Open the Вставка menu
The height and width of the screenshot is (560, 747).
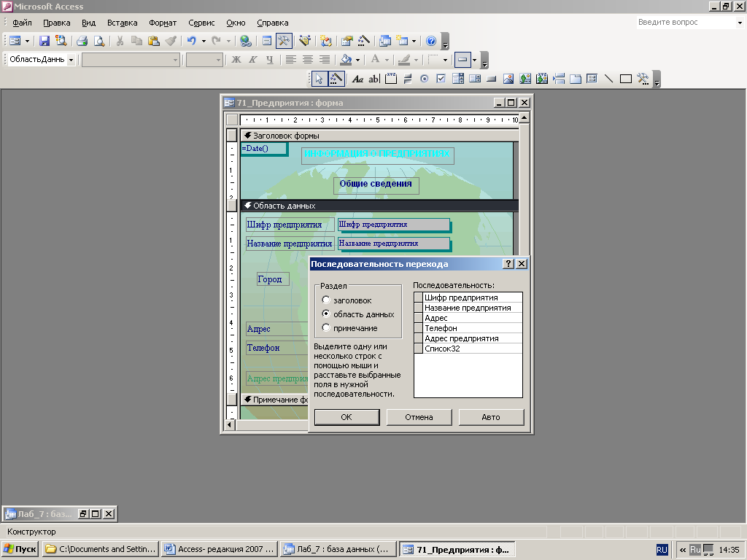tap(122, 23)
